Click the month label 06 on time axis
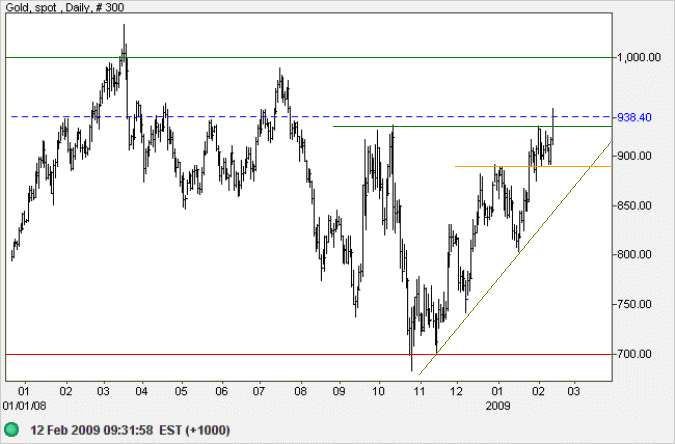 tap(222, 391)
